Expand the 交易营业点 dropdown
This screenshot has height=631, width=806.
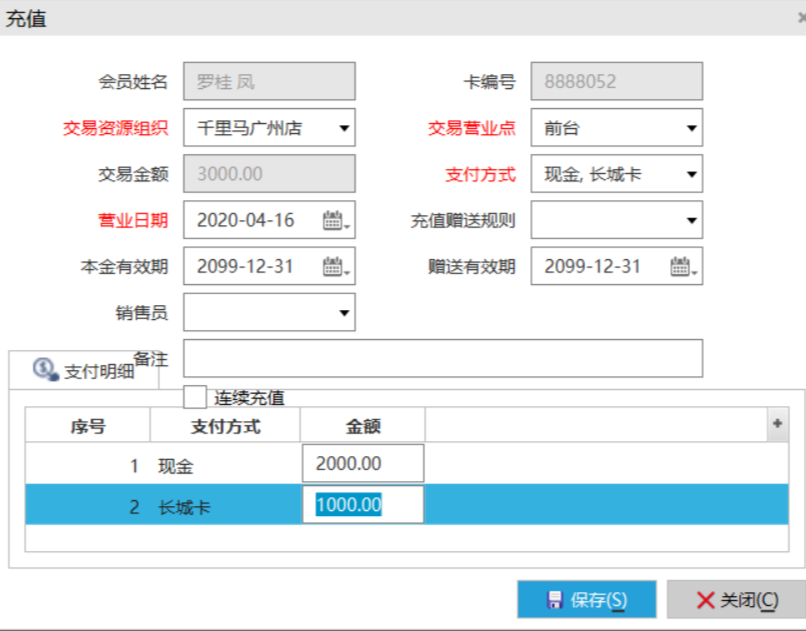(x=691, y=128)
